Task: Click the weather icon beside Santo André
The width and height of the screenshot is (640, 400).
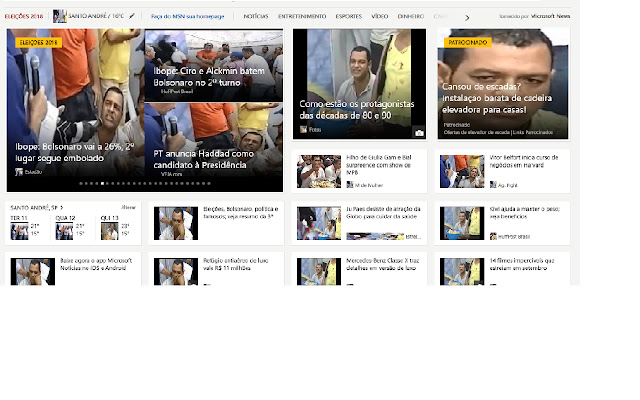Action: coord(60,16)
